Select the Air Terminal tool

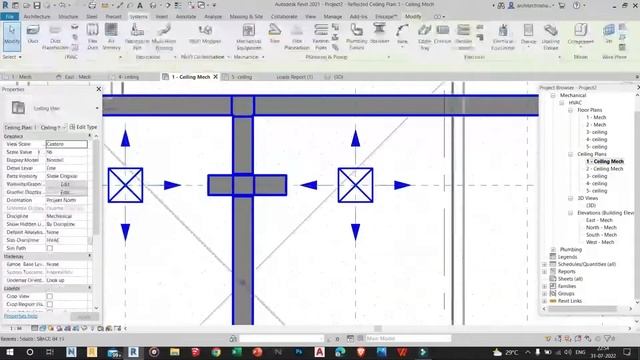tap(111, 37)
